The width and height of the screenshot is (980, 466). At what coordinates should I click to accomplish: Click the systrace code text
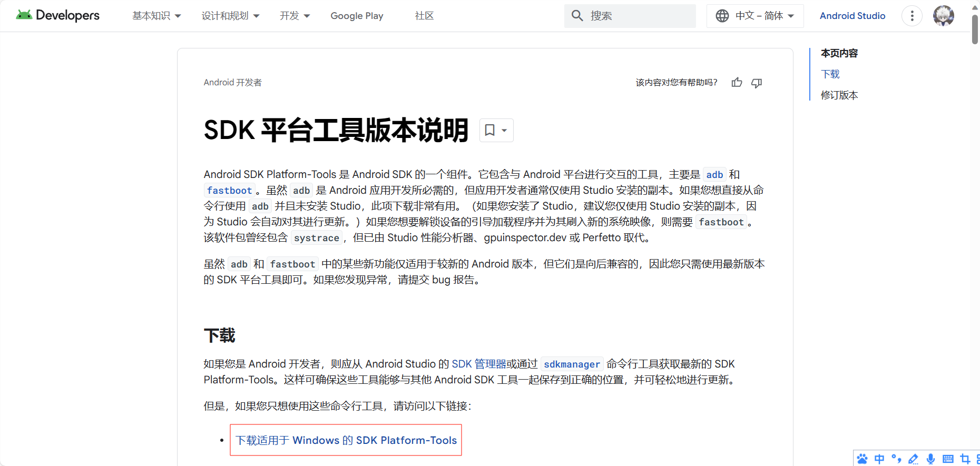(317, 238)
